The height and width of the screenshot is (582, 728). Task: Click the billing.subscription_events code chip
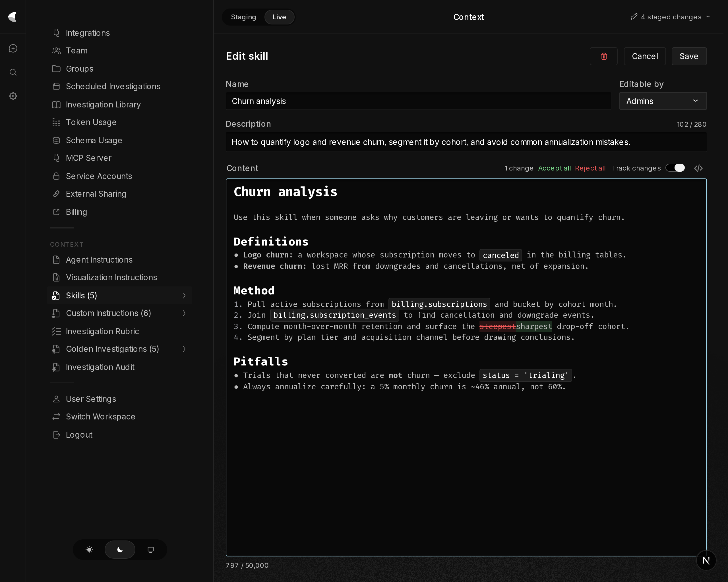point(334,315)
